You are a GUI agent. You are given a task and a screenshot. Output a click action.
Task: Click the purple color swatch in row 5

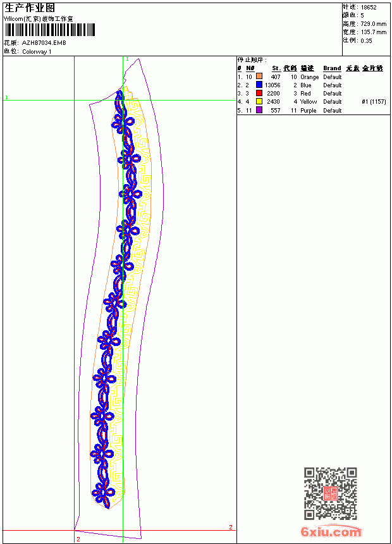click(259, 110)
